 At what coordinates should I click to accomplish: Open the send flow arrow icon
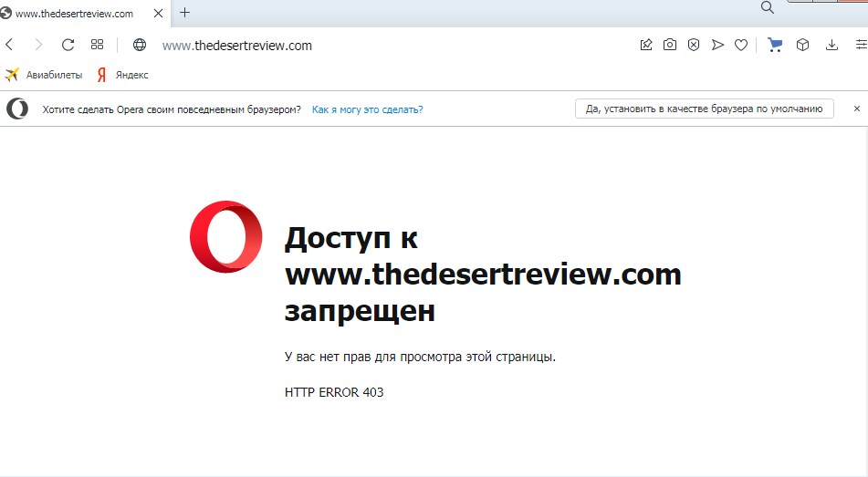tap(717, 45)
